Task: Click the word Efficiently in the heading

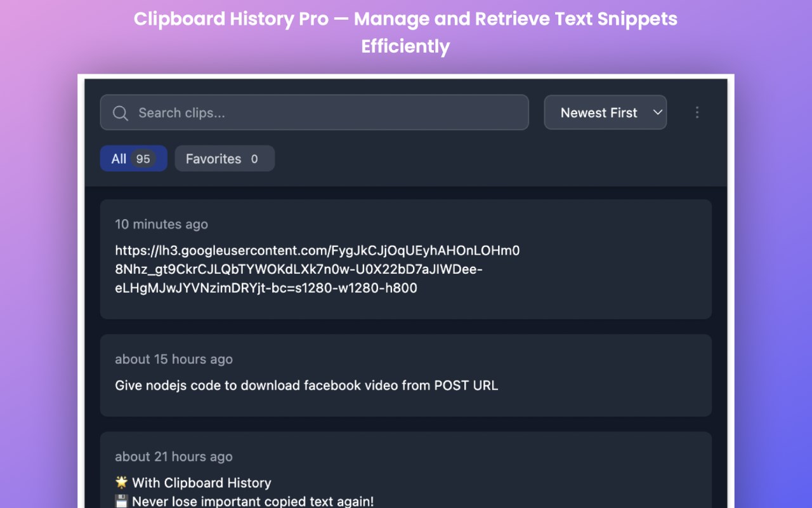Action: coord(405,46)
